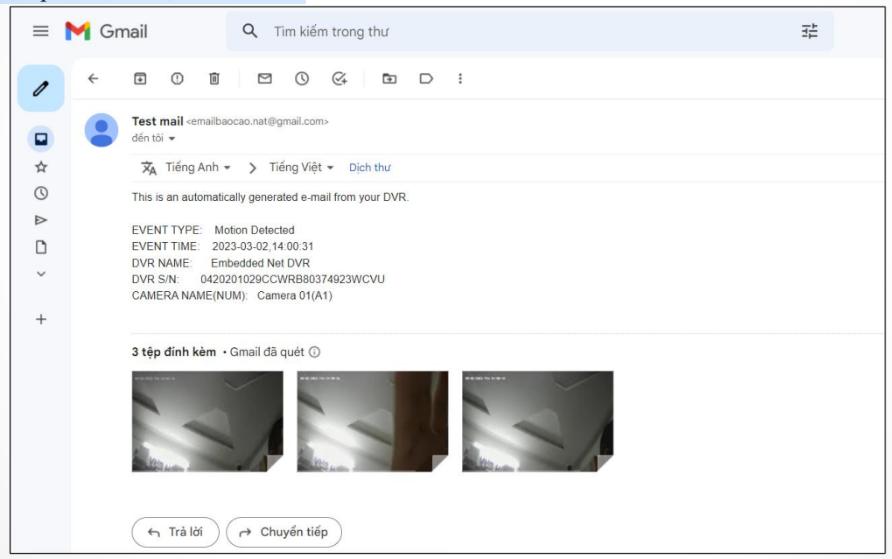Click the Embedded Net DVR text
The image size is (892, 559).
coord(261,263)
